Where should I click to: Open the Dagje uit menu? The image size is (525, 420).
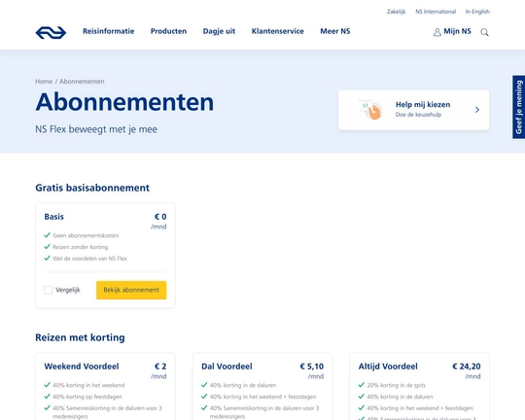pyautogui.click(x=219, y=31)
